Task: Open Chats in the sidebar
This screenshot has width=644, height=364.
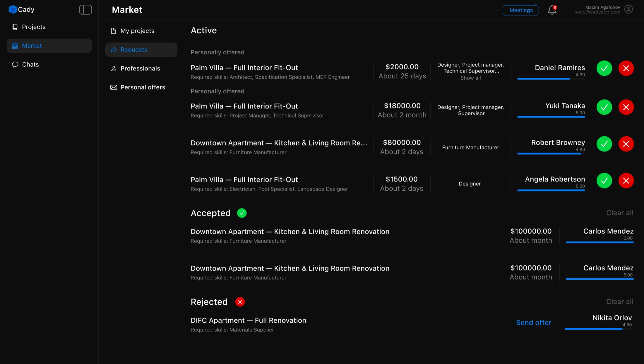Action: pos(49,64)
